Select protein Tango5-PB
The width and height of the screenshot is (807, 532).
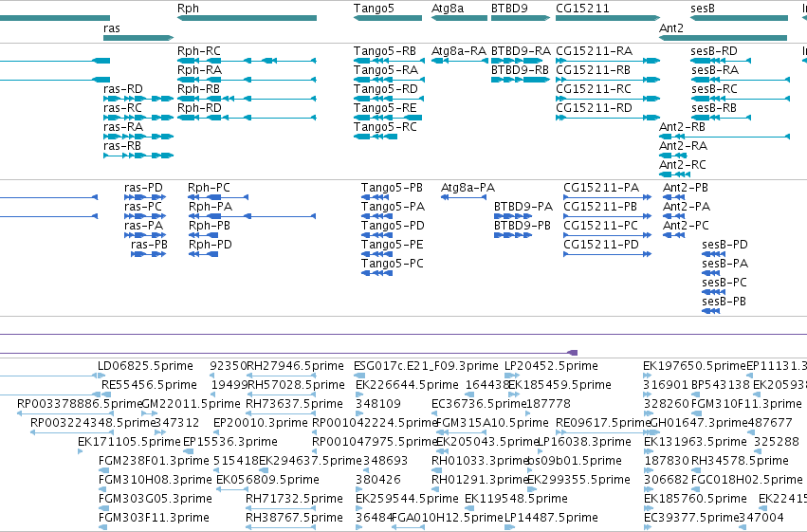click(x=392, y=188)
